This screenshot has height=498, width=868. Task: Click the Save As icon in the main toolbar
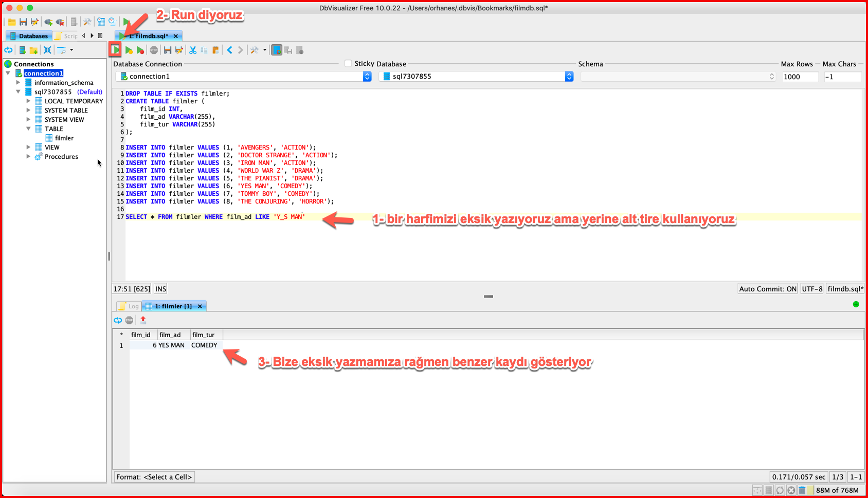pos(34,22)
